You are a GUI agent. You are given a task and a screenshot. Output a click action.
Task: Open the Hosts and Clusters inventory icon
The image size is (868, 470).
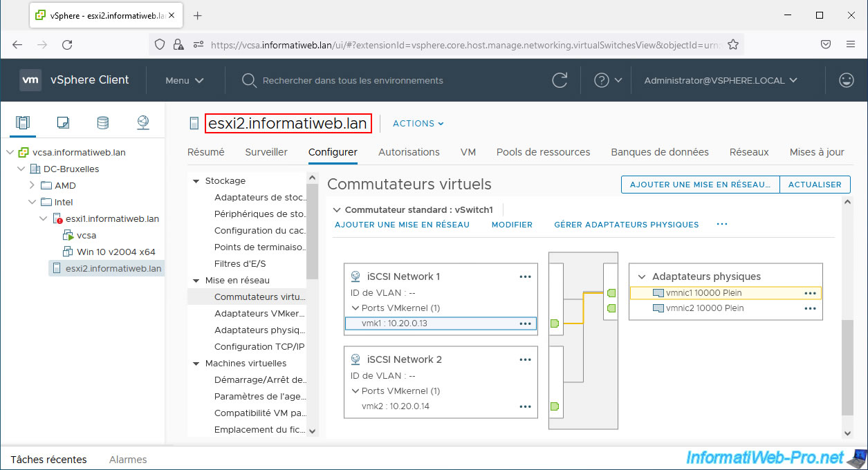point(23,123)
